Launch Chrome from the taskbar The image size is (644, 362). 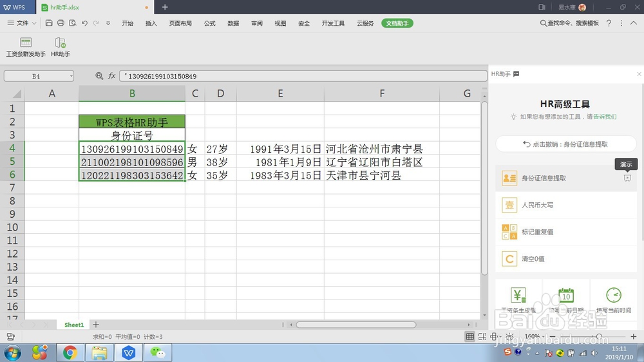coord(70,352)
